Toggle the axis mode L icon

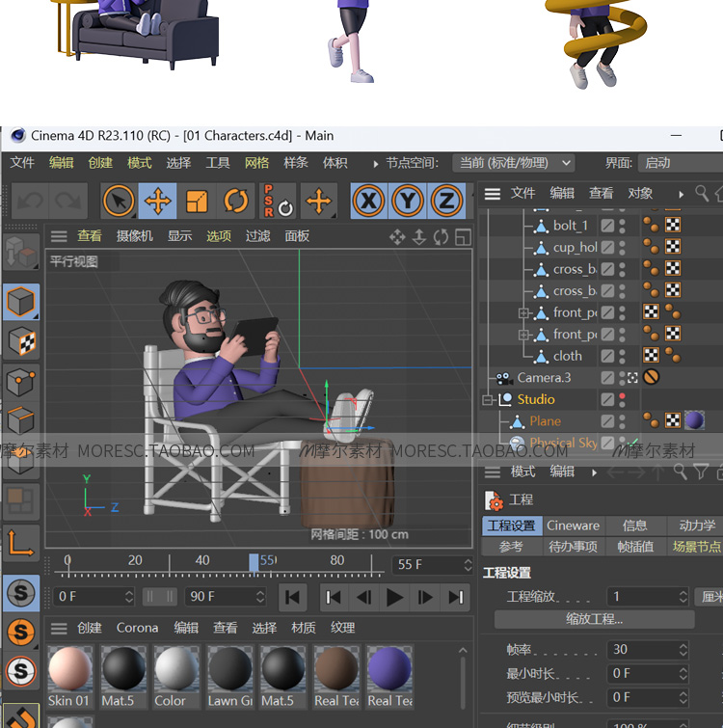21,542
